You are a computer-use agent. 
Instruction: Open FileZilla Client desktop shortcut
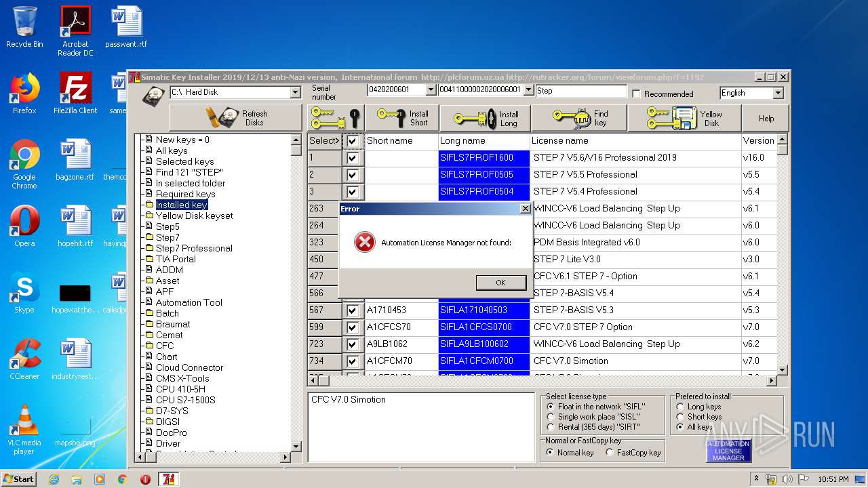(75, 94)
